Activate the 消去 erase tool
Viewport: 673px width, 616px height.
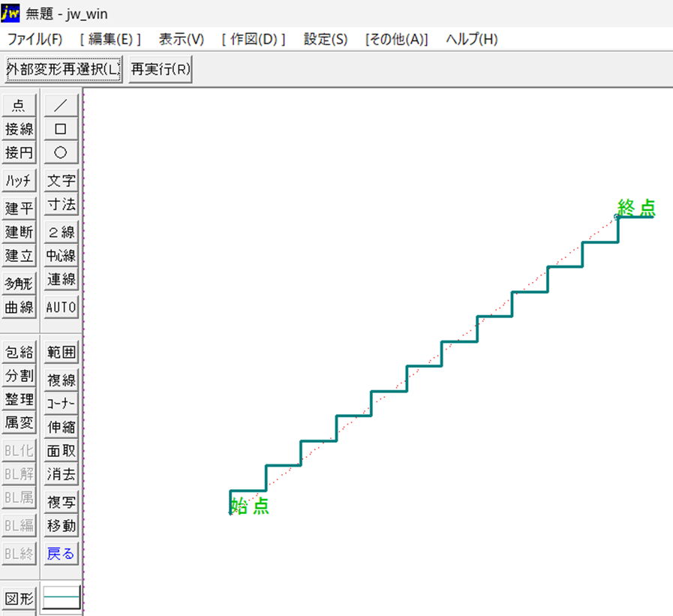(x=61, y=474)
